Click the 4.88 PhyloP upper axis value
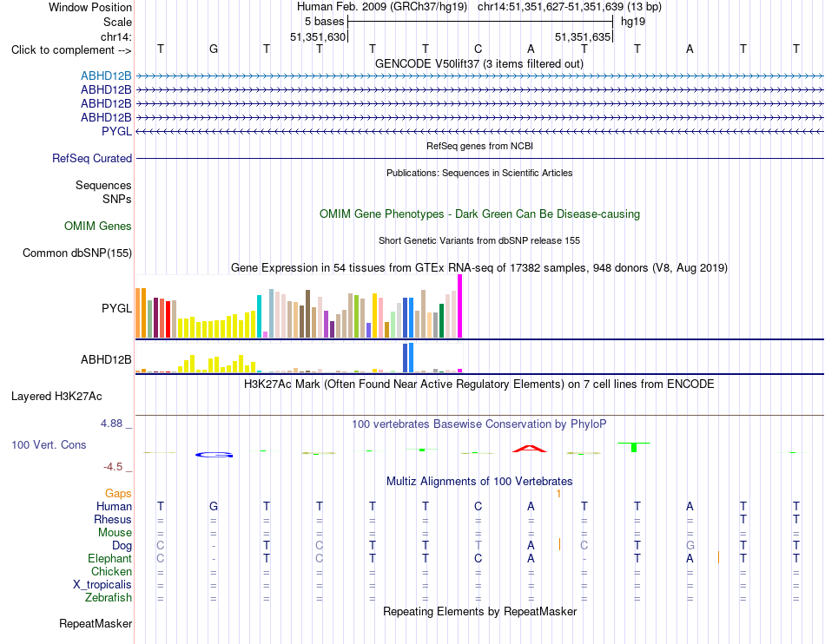The width and height of the screenshot is (825, 644). (x=112, y=424)
